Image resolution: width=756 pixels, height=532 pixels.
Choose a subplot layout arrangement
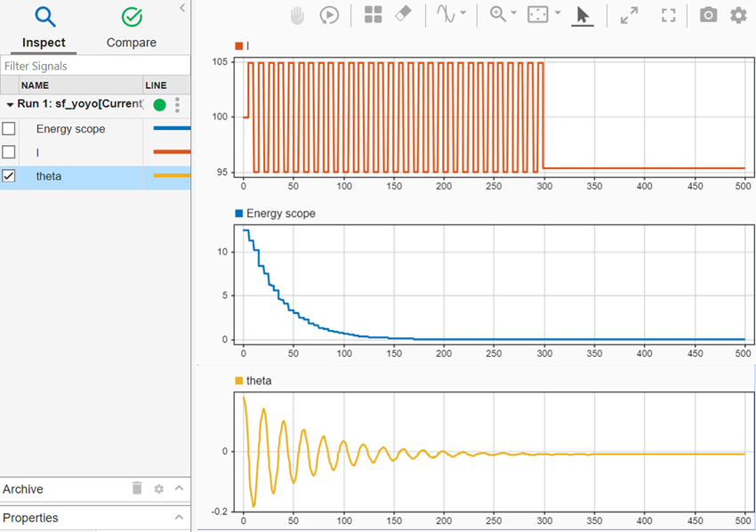(x=373, y=14)
